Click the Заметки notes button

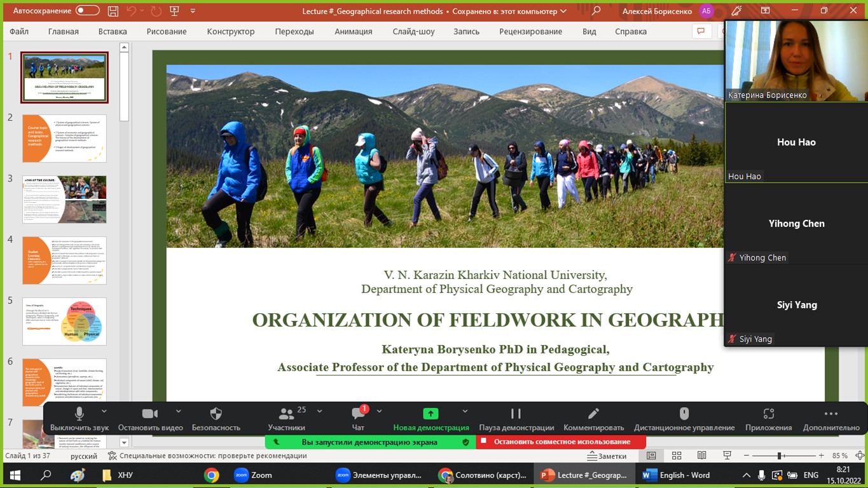click(607, 456)
